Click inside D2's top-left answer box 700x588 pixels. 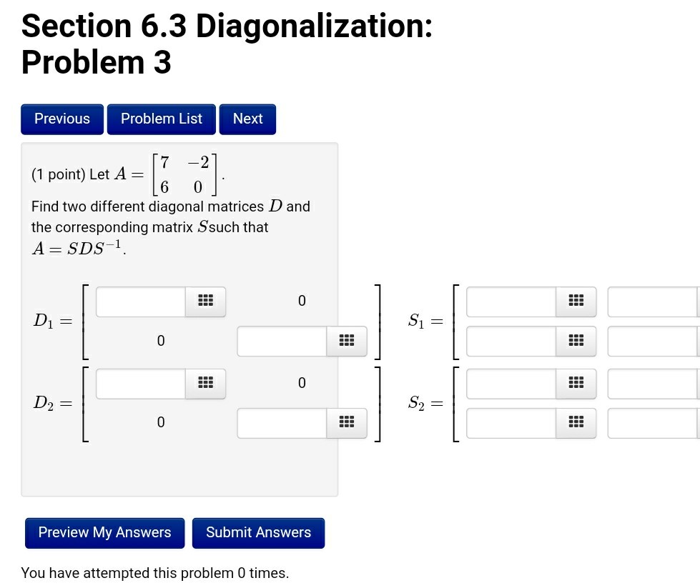click(139, 383)
